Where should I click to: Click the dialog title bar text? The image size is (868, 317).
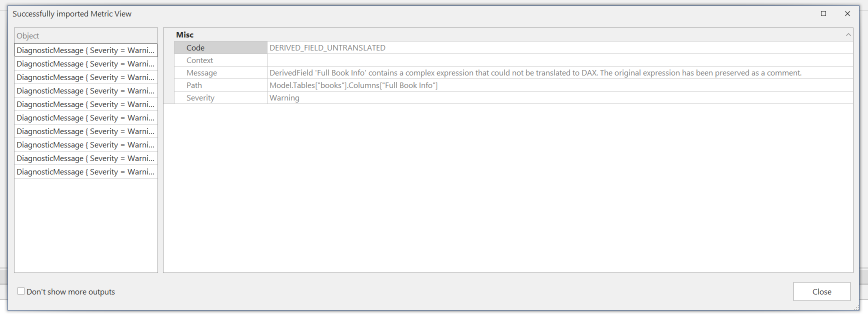pyautogui.click(x=71, y=13)
